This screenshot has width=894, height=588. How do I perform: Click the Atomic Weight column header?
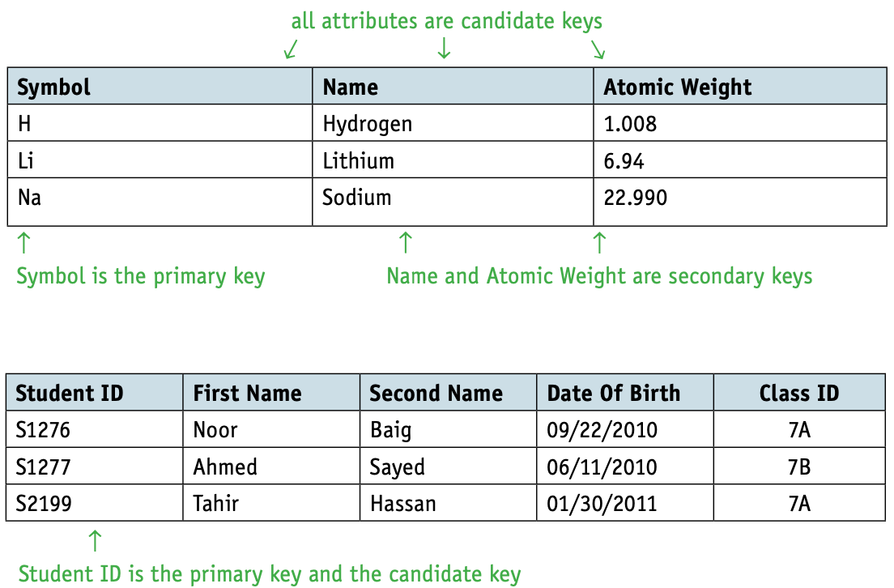coord(740,86)
